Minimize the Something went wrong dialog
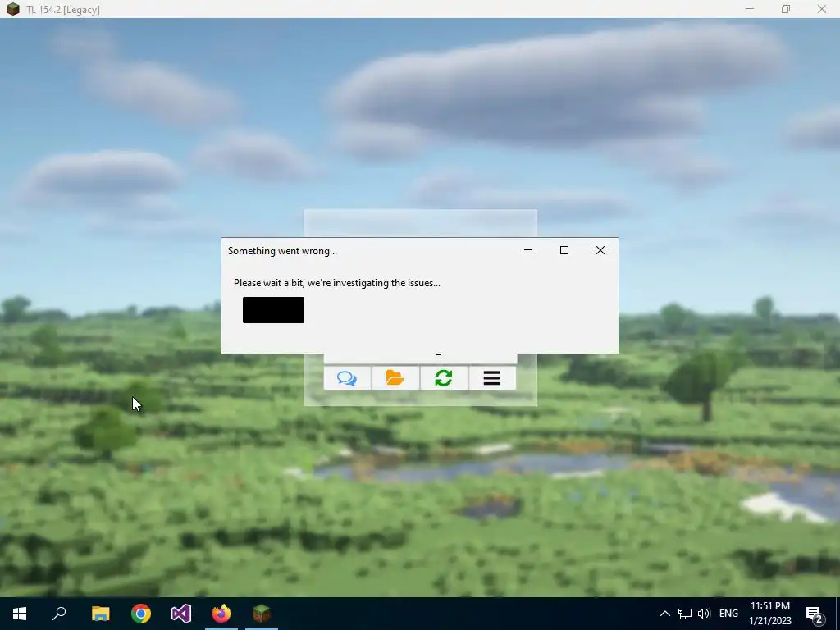 click(528, 250)
